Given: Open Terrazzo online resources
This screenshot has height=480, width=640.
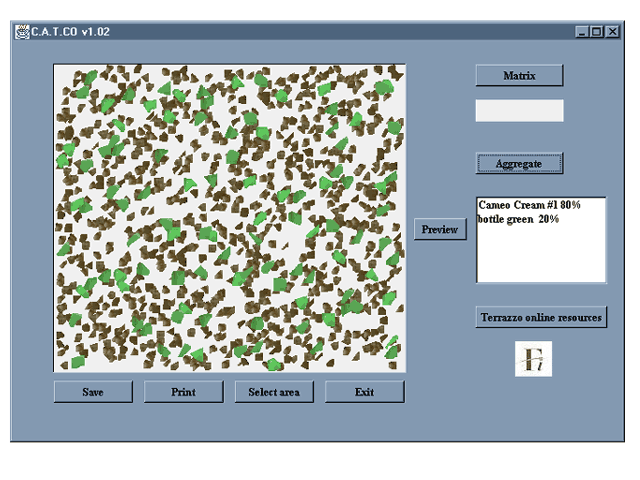Looking at the screenshot, I should (541, 317).
